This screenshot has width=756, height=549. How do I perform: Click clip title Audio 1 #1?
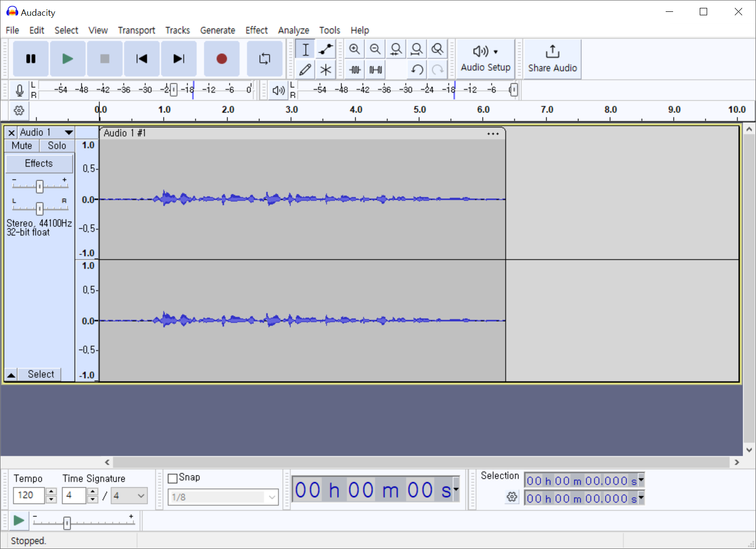(124, 133)
